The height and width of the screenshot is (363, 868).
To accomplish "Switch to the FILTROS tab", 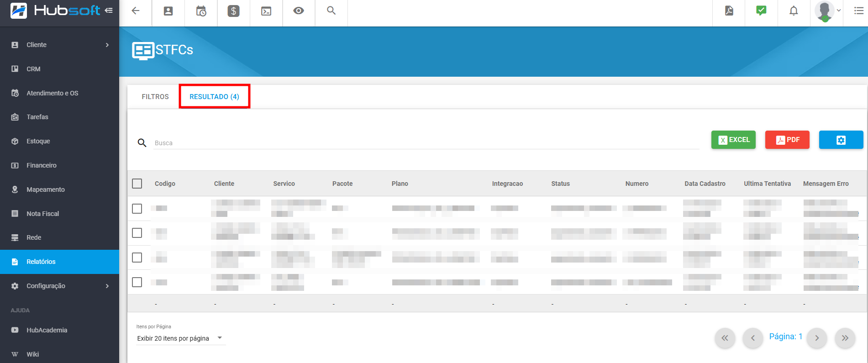I will tap(155, 97).
